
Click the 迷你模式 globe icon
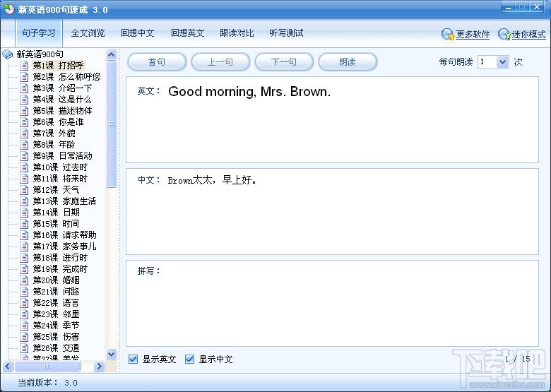pyautogui.click(x=504, y=34)
